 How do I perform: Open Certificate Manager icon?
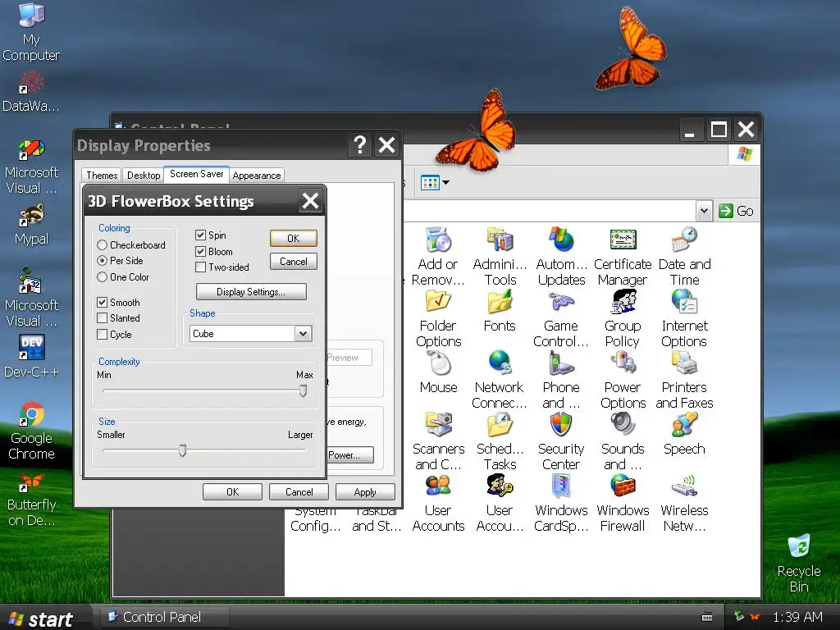[x=623, y=239]
